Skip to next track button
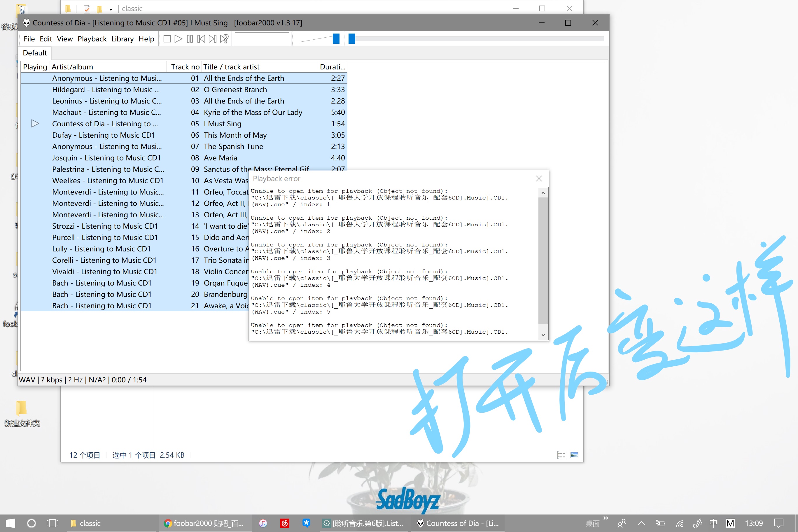 tap(212, 39)
